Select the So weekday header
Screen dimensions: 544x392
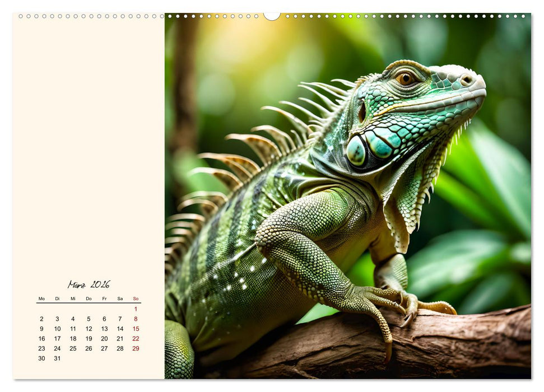[x=135, y=299]
